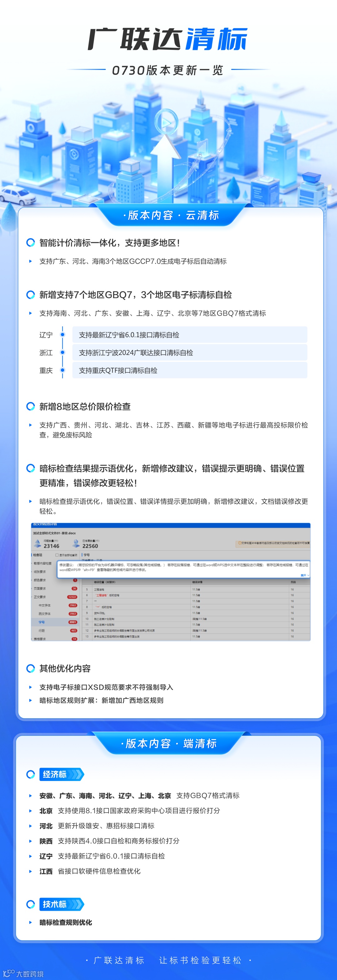337x980 pixels.
Task: Click the 河北 更新升级雄安 bullet line
Action: point(97,826)
